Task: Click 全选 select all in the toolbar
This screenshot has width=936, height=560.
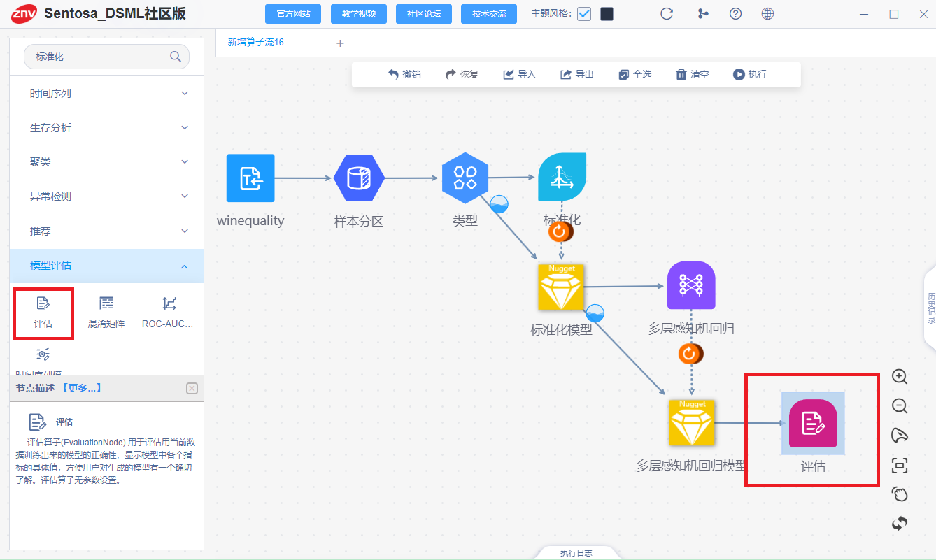Action: 635,74
